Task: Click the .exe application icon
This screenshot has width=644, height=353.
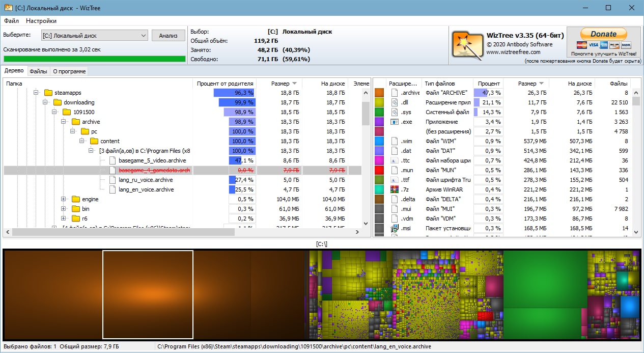Action: coord(394,122)
